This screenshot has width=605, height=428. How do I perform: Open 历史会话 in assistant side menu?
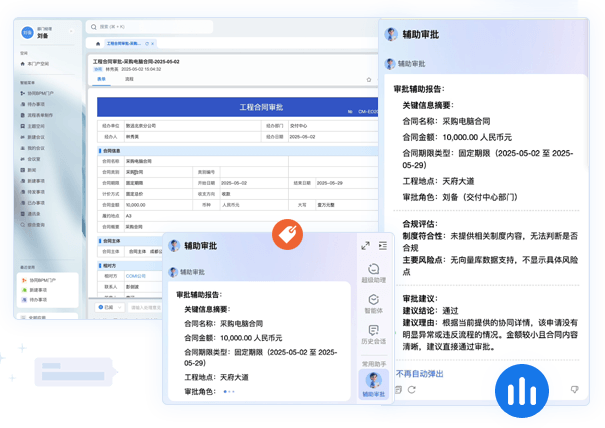click(x=373, y=334)
